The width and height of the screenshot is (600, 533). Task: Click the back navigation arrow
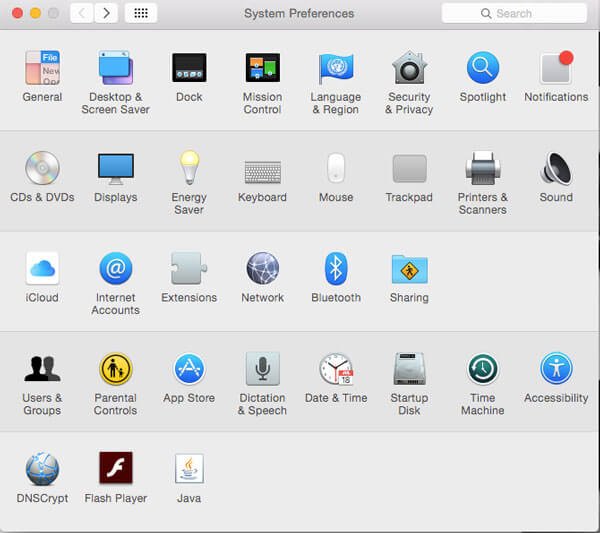click(x=82, y=13)
